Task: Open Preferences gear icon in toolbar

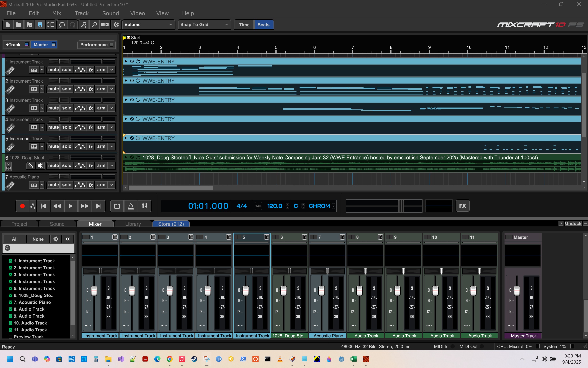Action: pos(116,25)
